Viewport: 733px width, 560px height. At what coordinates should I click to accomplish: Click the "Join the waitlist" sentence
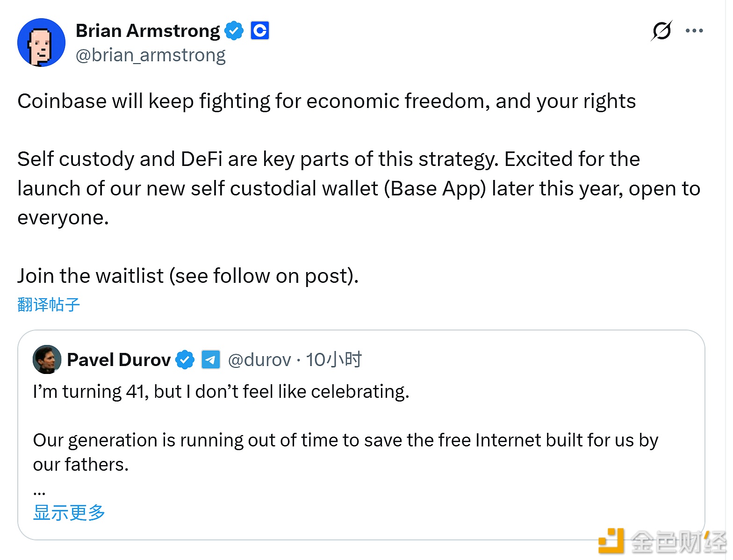coord(187,276)
